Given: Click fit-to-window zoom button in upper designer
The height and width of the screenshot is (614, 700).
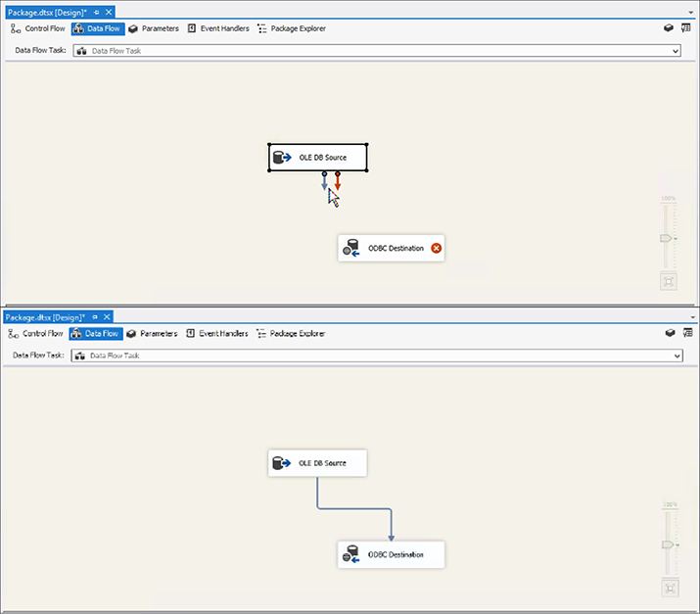Looking at the screenshot, I should [669, 282].
